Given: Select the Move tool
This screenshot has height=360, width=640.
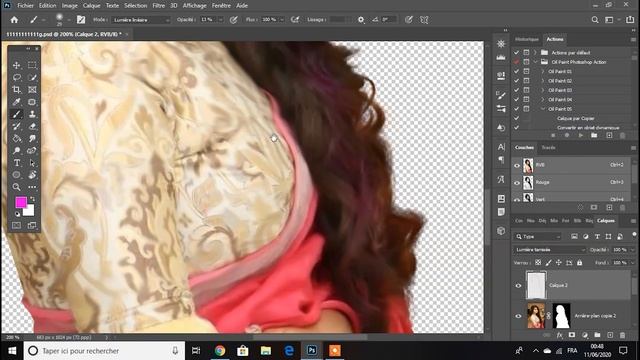Looking at the screenshot, I should [x=16, y=65].
